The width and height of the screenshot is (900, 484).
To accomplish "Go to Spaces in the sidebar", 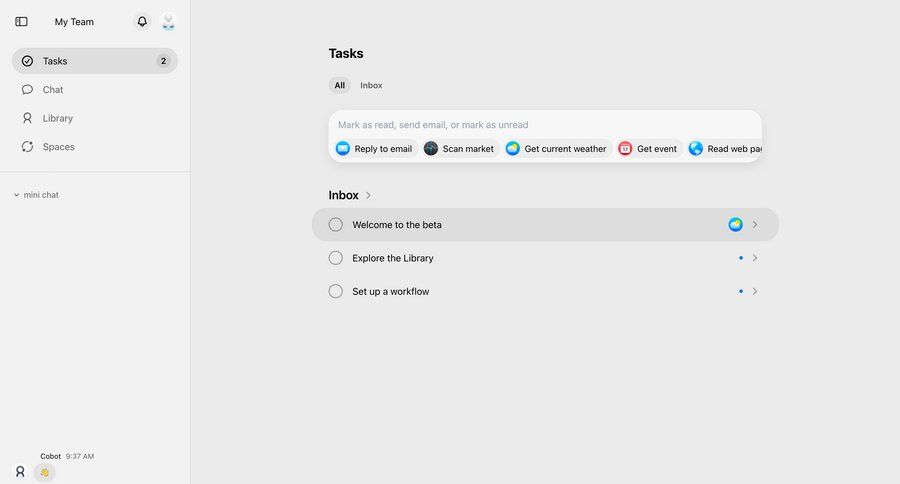I will pos(58,147).
